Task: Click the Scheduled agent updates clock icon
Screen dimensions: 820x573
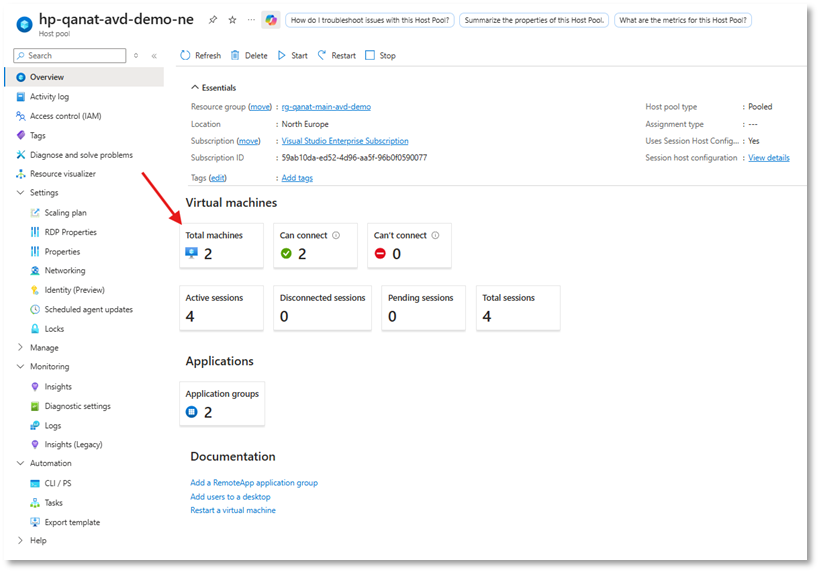Action: point(35,310)
